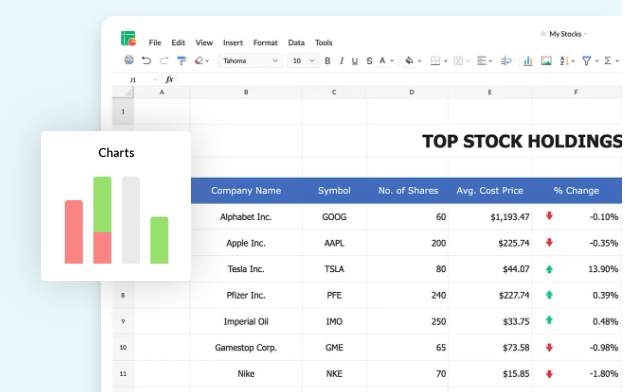Click the text color A icon
The height and width of the screenshot is (392, 625).
tap(382, 61)
